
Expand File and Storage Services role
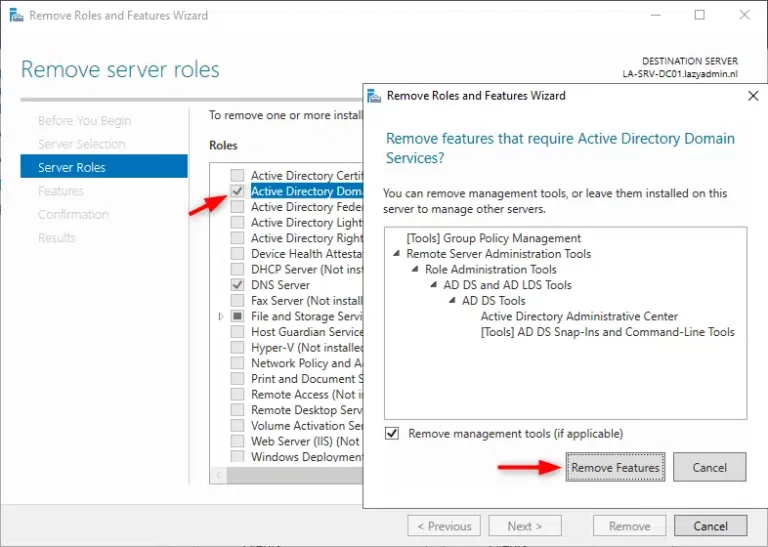[221, 316]
